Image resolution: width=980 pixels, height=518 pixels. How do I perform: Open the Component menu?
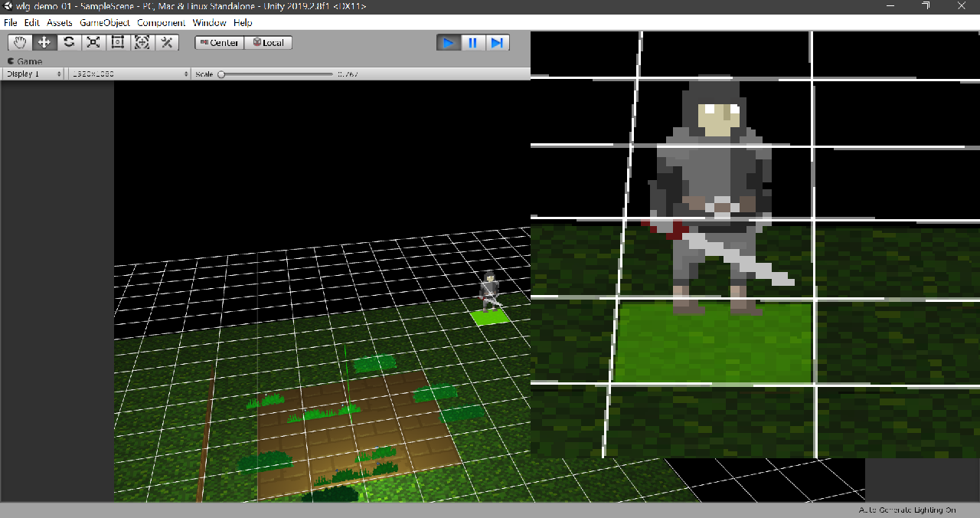tap(162, 22)
